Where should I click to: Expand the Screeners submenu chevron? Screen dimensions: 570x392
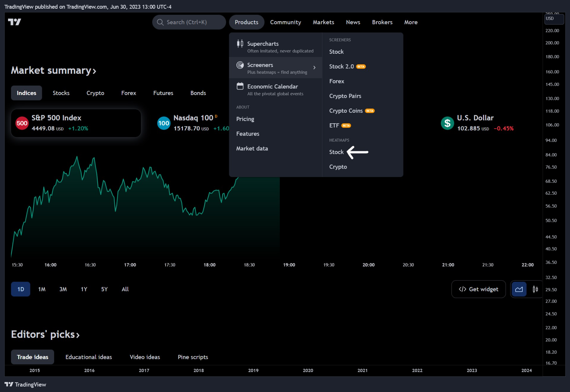314,68
